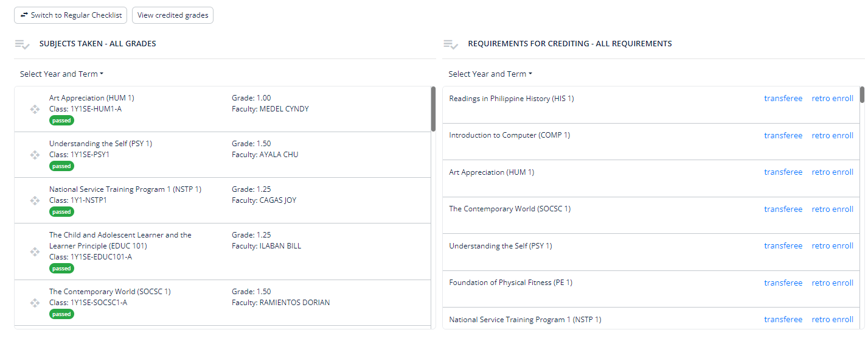Click the Subjects Taken list scrollbar
868x352 pixels.
(x=433, y=110)
